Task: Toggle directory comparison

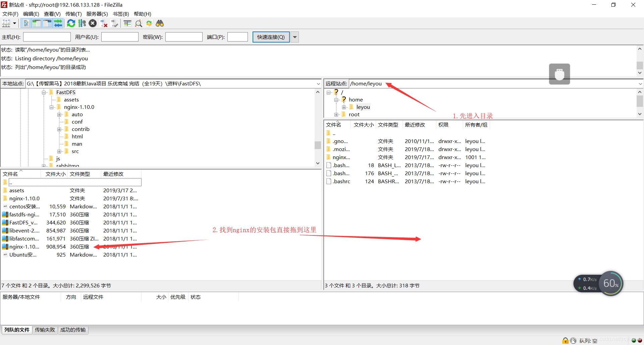Action: [139, 23]
